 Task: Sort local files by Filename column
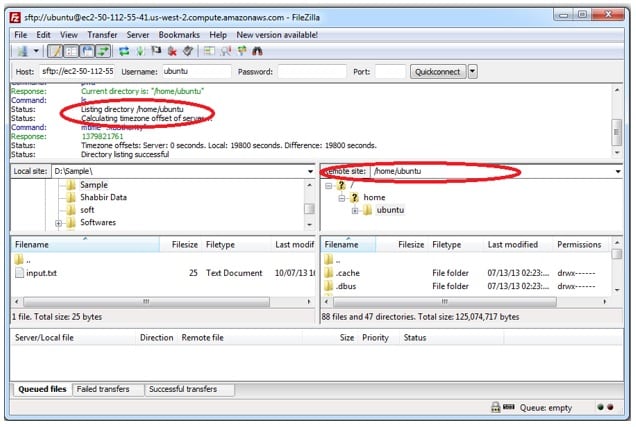(x=85, y=245)
